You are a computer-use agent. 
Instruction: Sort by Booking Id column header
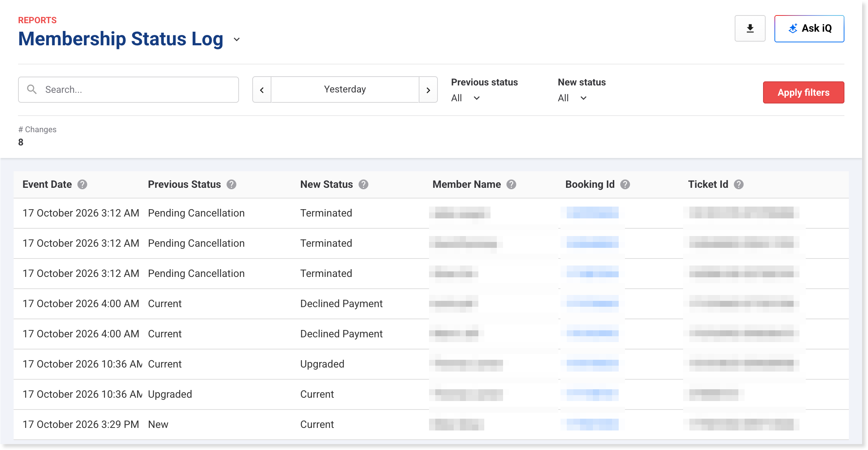[590, 184]
